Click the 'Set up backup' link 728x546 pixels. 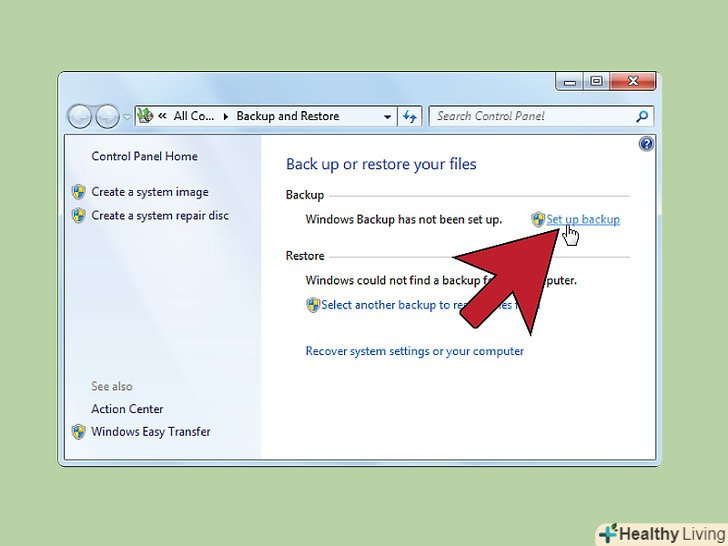[583, 219]
